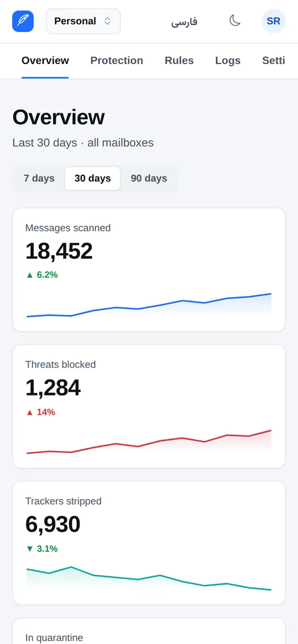Image resolution: width=298 pixels, height=644 pixels.
Task: Click the Threats blocked label
Action: point(60,364)
